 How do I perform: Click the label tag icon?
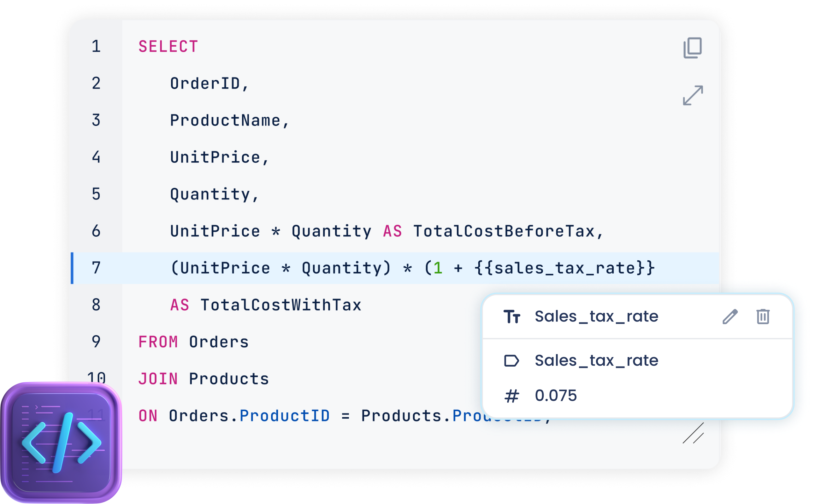pos(511,361)
